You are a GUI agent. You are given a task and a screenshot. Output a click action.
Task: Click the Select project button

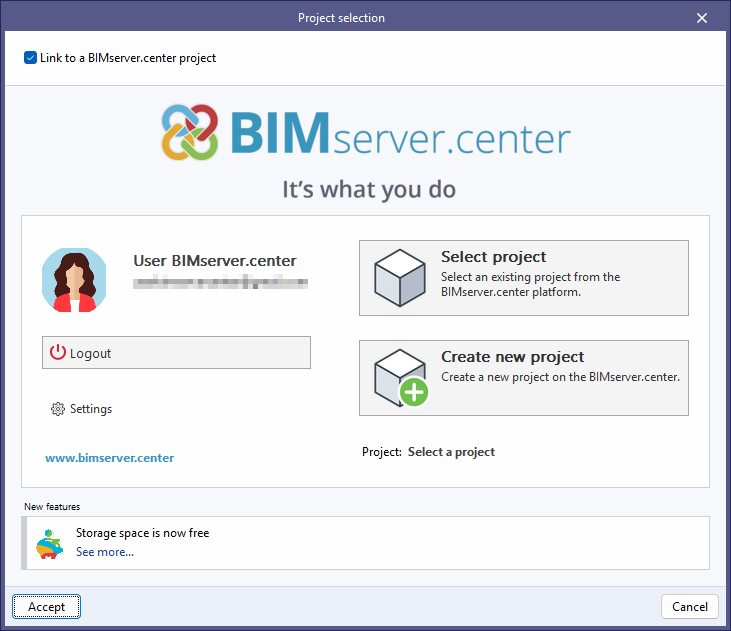tap(524, 278)
